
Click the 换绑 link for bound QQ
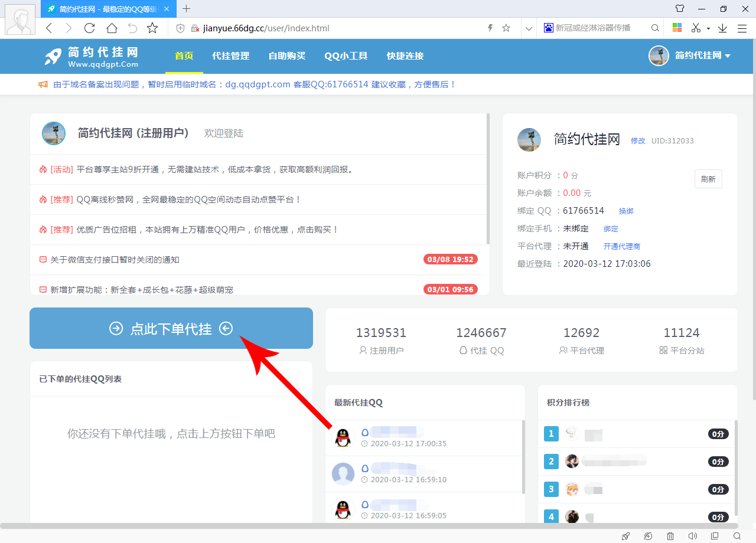(x=626, y=211)
